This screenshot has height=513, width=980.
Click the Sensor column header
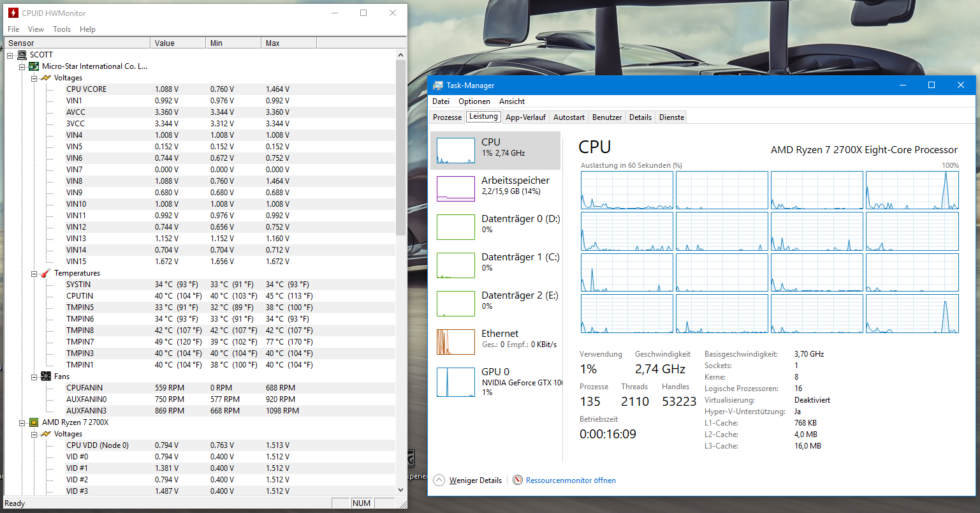(78, 43)
